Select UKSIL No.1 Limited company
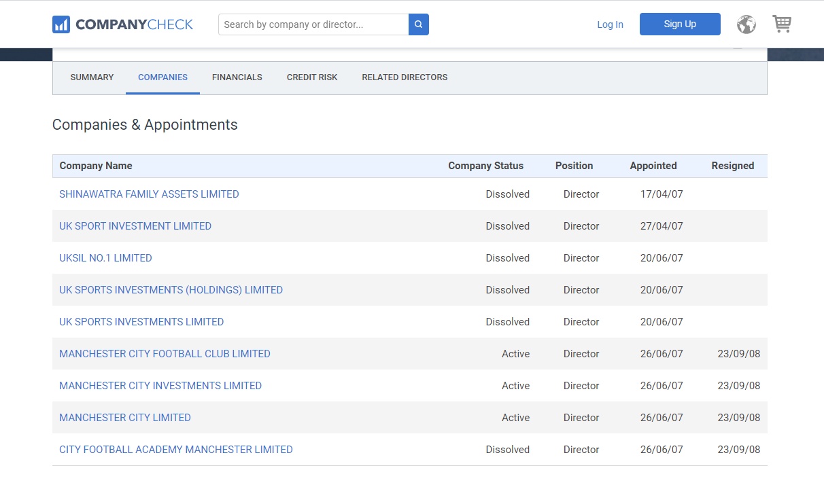This screenshot has height=504, width=824. click(105, 258)
